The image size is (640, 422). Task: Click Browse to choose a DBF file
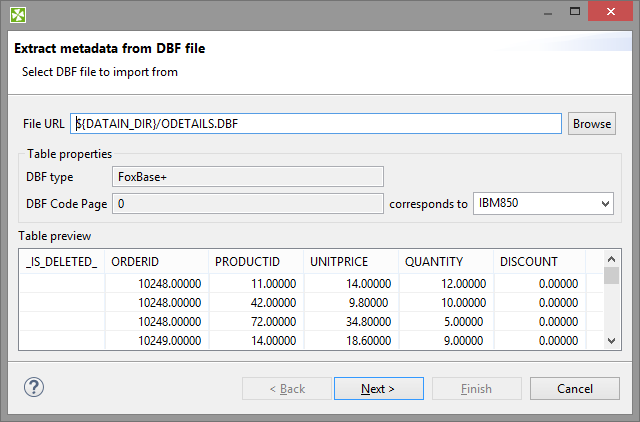click(x=591, y=124)
